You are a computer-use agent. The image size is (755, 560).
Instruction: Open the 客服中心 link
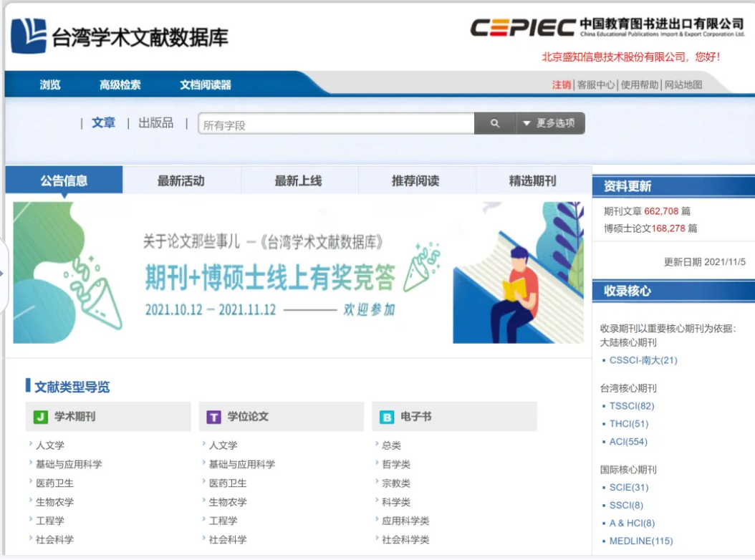tap(596, 85)
